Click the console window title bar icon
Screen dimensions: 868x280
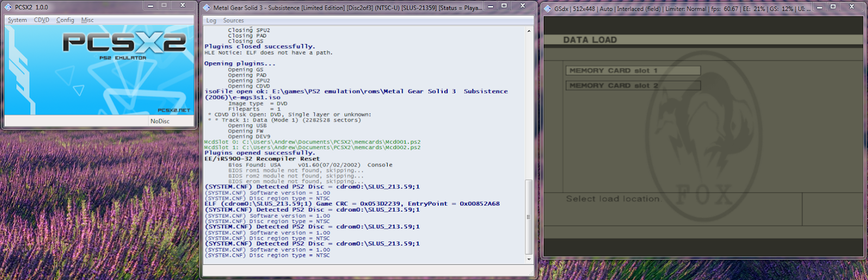tap(206, 8)
